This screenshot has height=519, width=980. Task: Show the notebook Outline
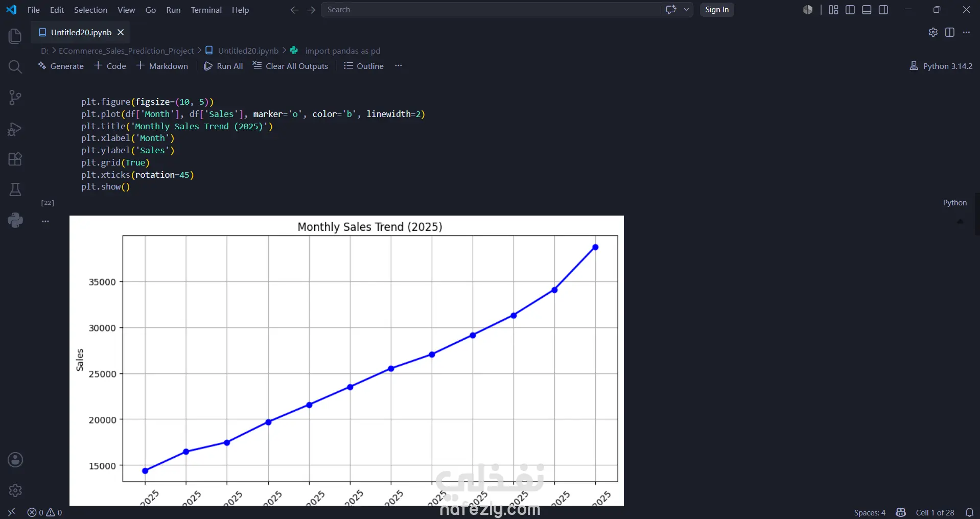click(x=364, y=66)
